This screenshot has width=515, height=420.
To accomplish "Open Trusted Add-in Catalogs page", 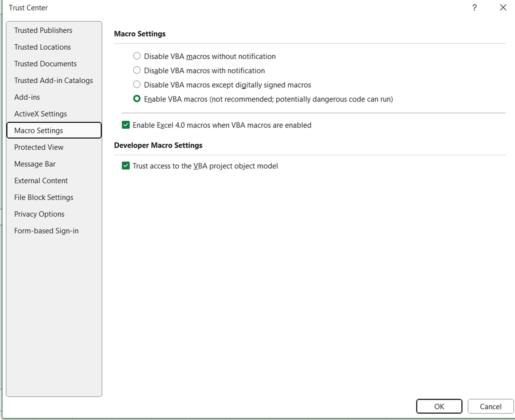I will (x=54, y=80).
